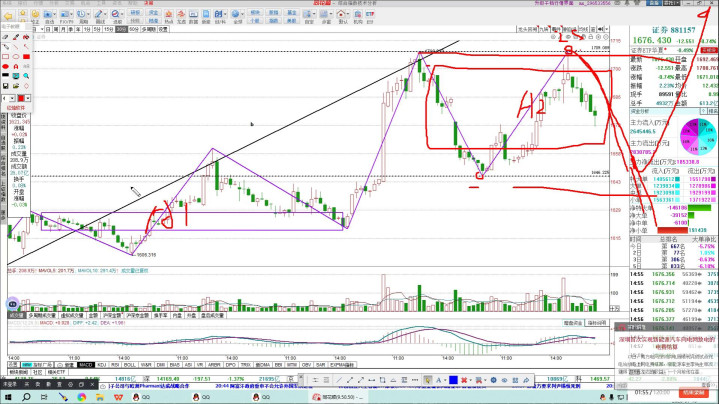The width and height of the screenshot is (719, 404).
Task: Select the OBV indicator tab
Action: click(x=306, y=365)
